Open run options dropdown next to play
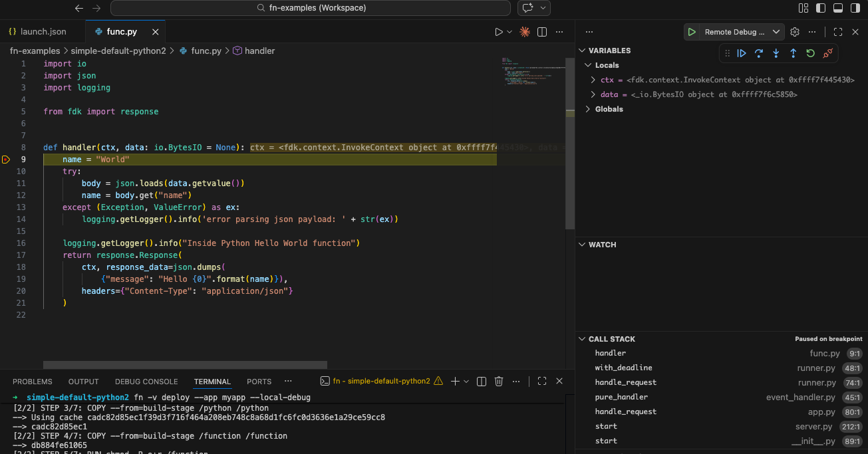 point(509,32)
